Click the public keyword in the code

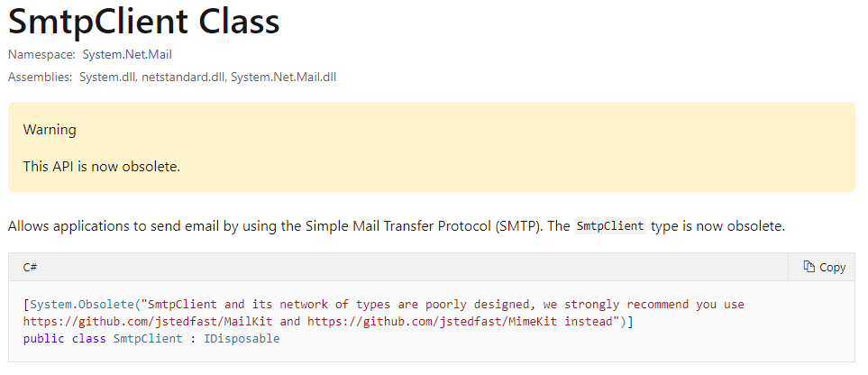[44, 338]
